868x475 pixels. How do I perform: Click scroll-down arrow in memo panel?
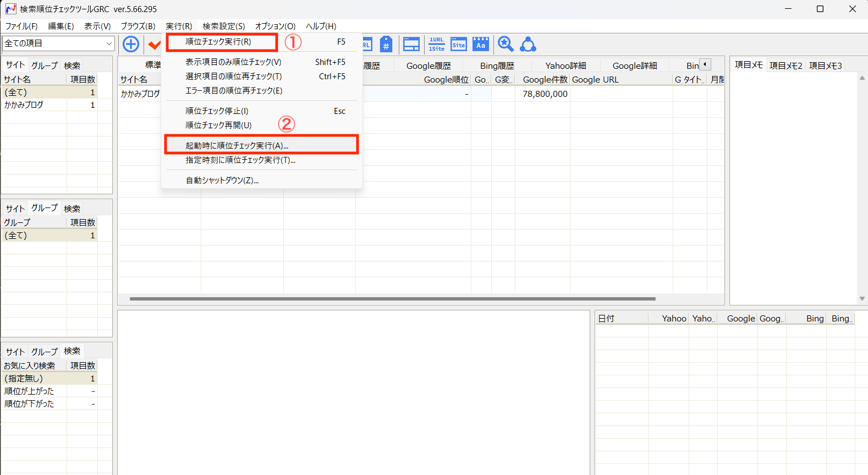pos(862,299)
